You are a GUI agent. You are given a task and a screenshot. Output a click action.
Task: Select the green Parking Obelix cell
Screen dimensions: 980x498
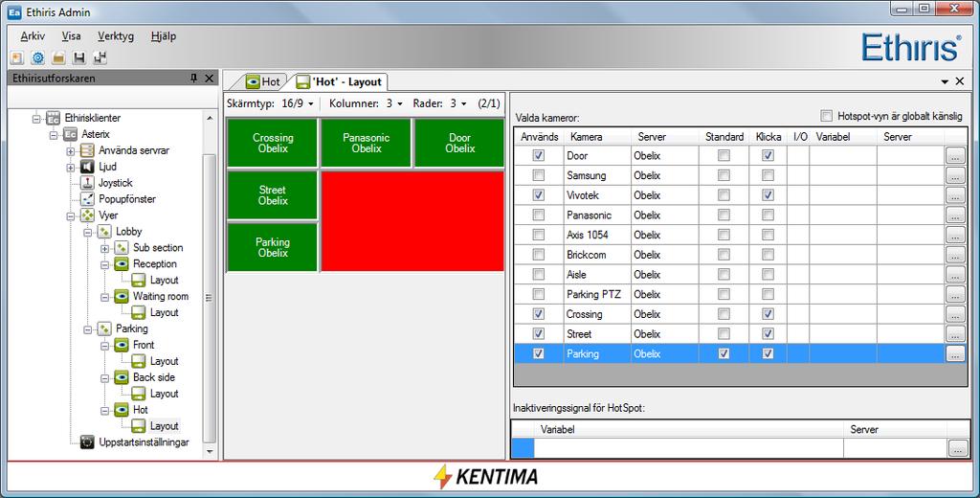tap(273, 247)
